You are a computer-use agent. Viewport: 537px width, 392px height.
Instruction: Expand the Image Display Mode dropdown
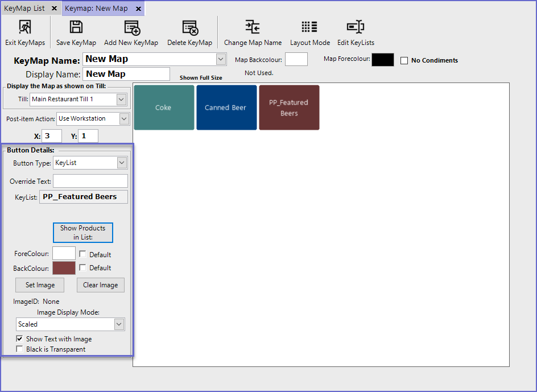tap(118, 324)
